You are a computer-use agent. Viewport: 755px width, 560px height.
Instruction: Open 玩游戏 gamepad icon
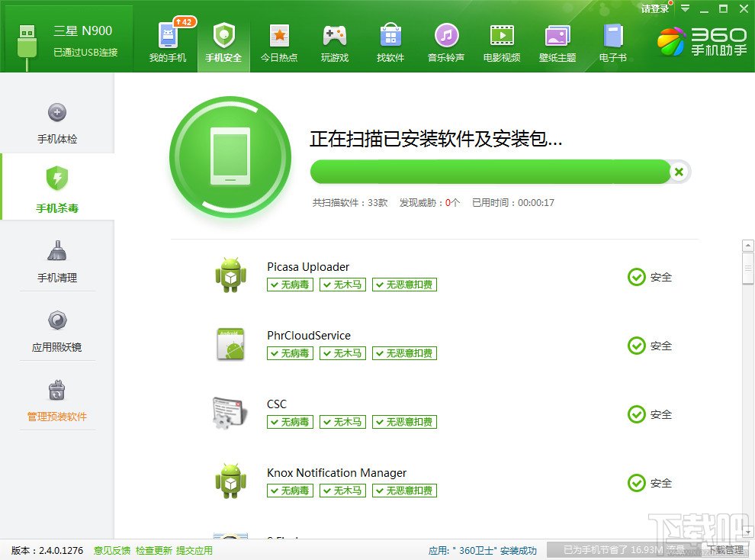(x=335, y=36)
